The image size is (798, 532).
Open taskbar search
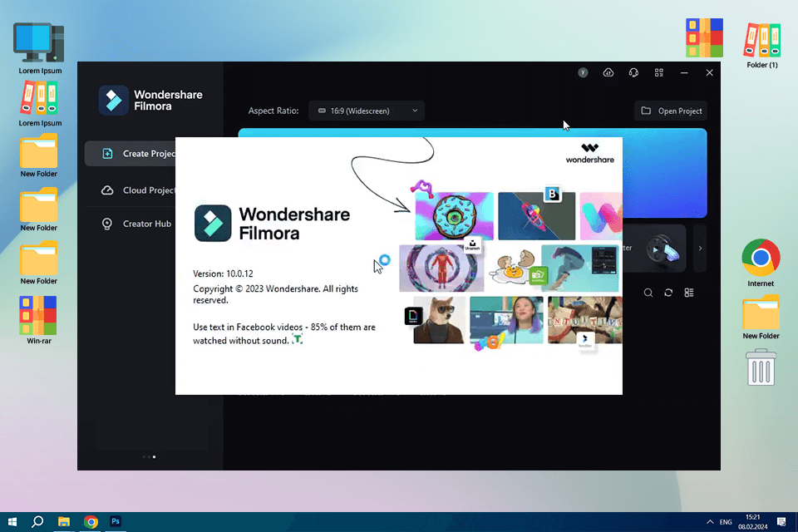(x=37, y=522)
